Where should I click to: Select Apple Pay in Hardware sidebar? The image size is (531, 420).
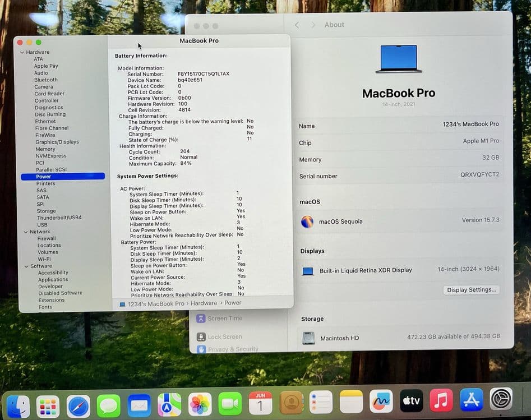point(46,66)
